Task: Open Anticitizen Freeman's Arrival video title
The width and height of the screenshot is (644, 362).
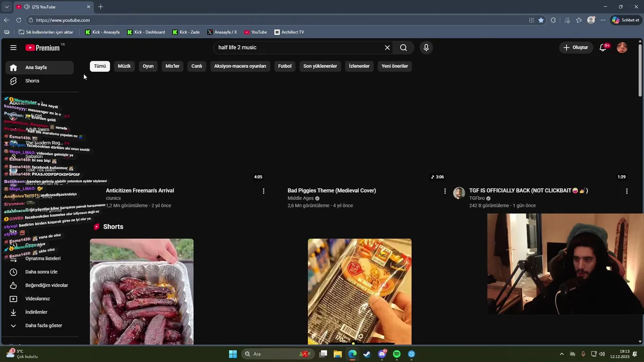Action: click(140, 191)
